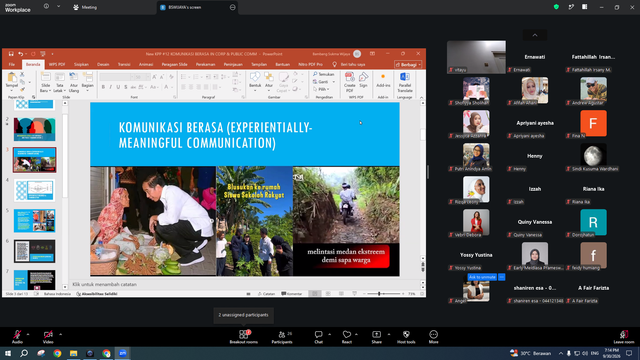Screen dimensions: 640x360
Task: Open the File tab in PowerPoint
Action: tap(12, 64)
